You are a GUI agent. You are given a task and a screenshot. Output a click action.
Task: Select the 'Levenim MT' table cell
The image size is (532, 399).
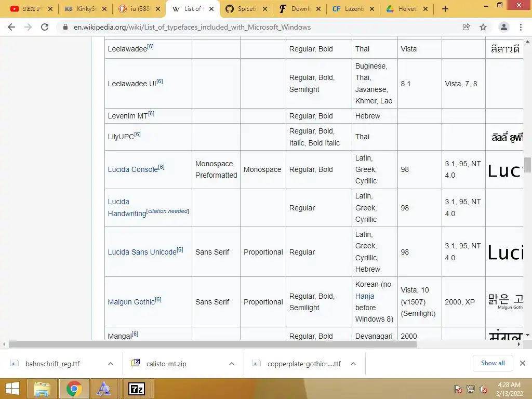[148, 116]
